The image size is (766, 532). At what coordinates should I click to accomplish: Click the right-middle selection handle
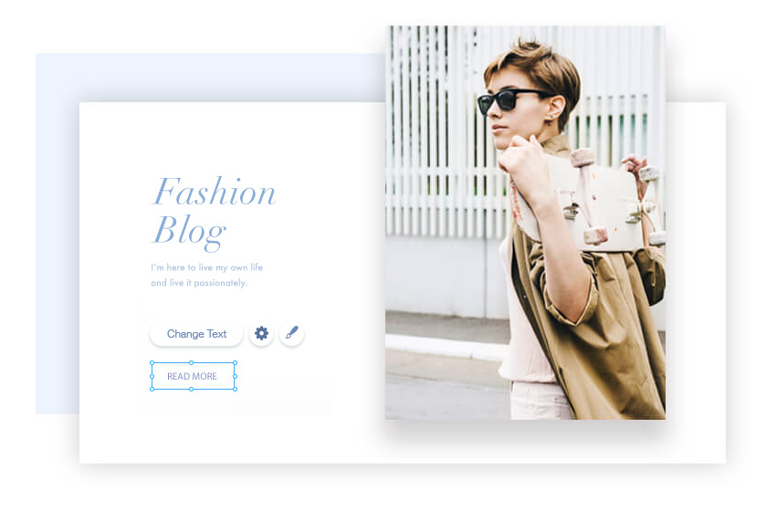[x=236, y=376]
